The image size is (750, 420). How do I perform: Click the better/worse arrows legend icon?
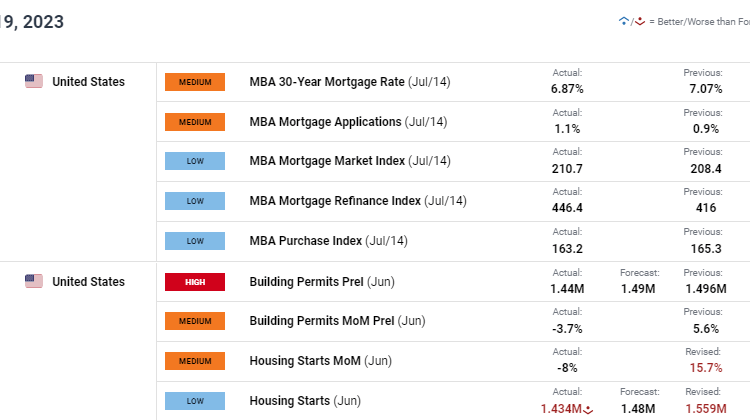(x=630, y=21)
